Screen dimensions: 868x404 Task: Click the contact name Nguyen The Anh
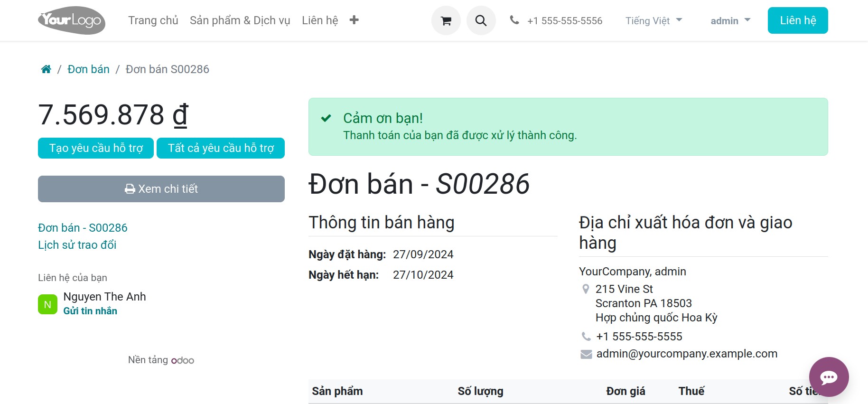[105, 297]
